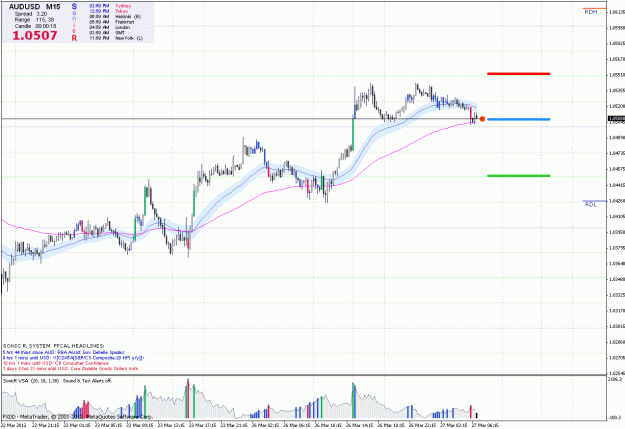The image size is (625, 429).
Task: Click the Core Durable Goods Orders headline
Action: (71, 369)
